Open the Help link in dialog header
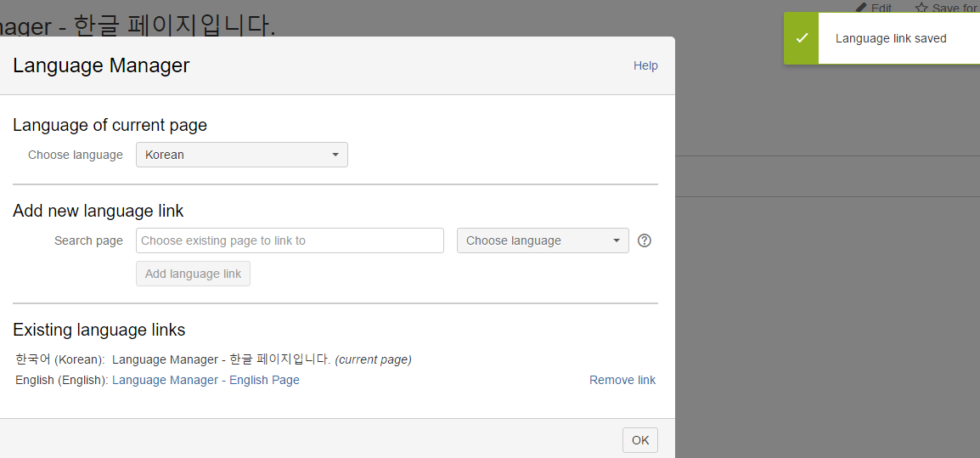The height and width of the screenshot is (458, 980). pyautogui.click(x=645, y=65)
